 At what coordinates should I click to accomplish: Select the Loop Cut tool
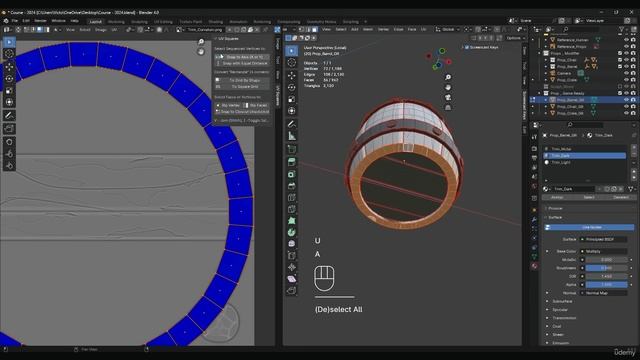point(291,198)
